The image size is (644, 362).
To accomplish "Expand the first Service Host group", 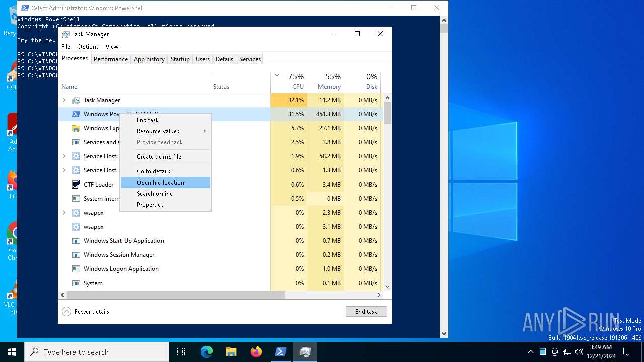I will [x=64, y=156].
